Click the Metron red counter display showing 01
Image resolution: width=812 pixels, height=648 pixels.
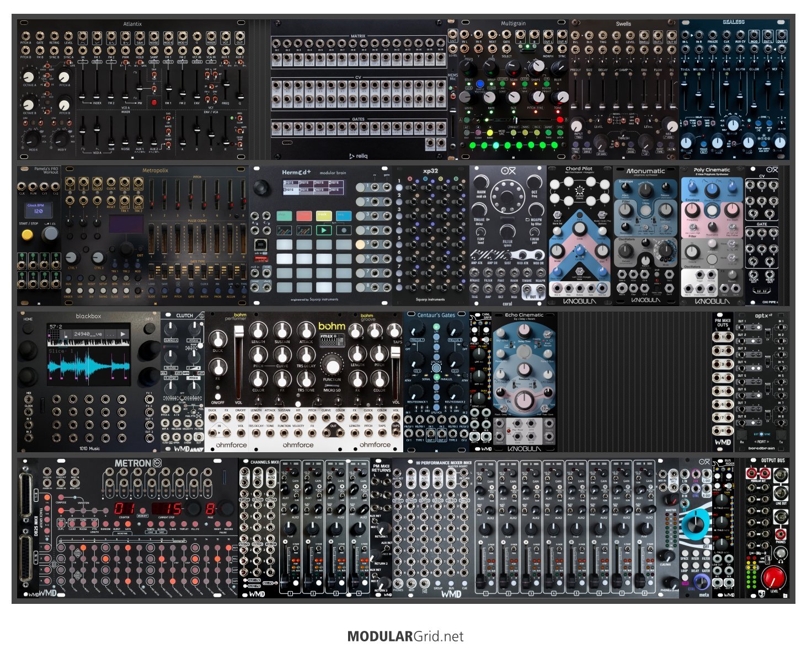[x=125, y=508]
